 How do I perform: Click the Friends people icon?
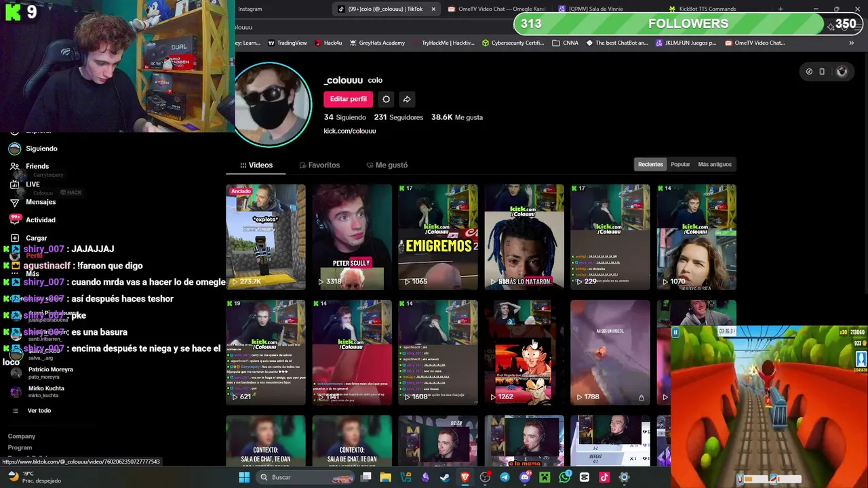14,166
